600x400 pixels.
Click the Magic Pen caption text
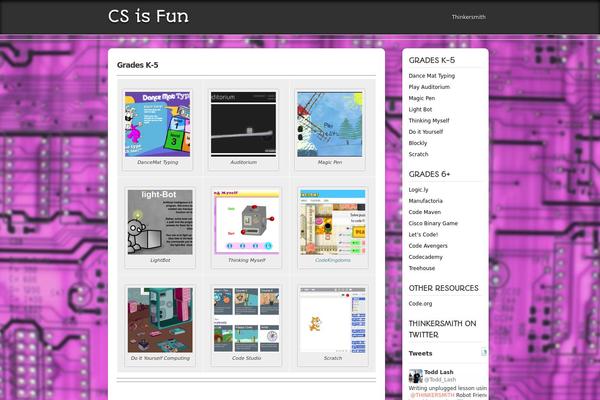[x=330, y=162]
